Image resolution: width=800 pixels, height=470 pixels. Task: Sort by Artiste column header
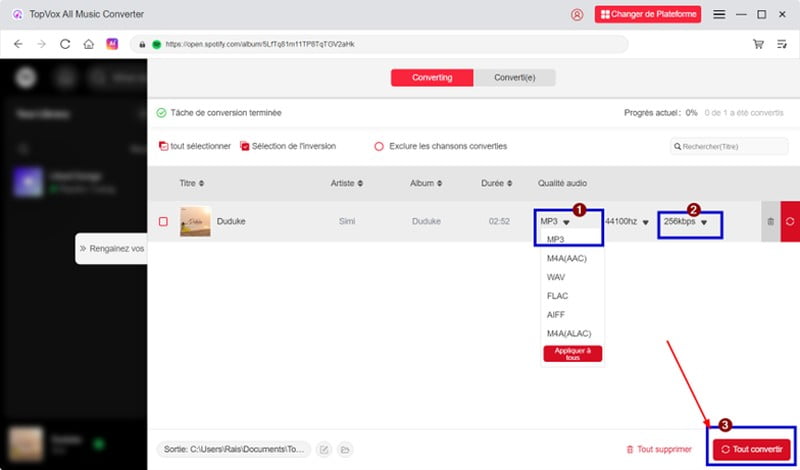(347, 183)
